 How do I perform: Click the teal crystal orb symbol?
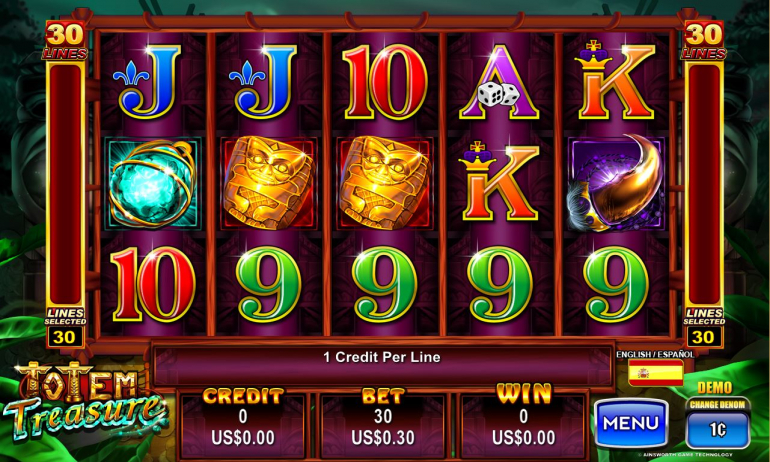153,184
